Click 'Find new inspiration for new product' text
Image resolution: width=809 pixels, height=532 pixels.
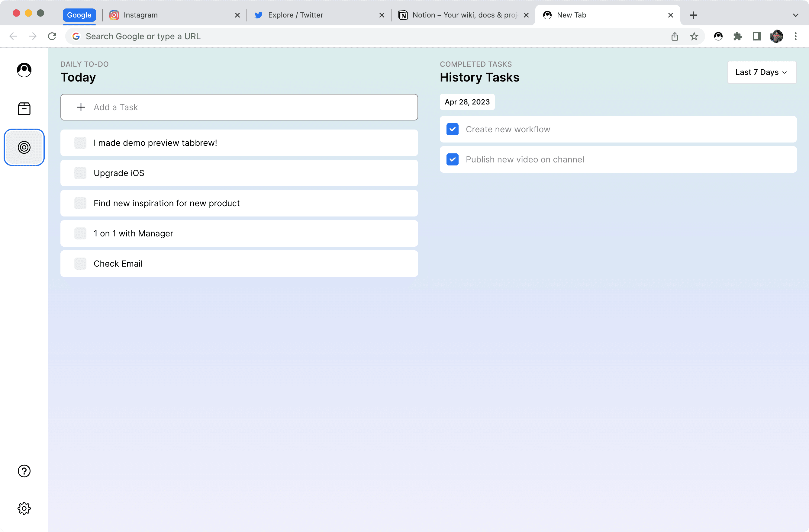coord(166,203)
